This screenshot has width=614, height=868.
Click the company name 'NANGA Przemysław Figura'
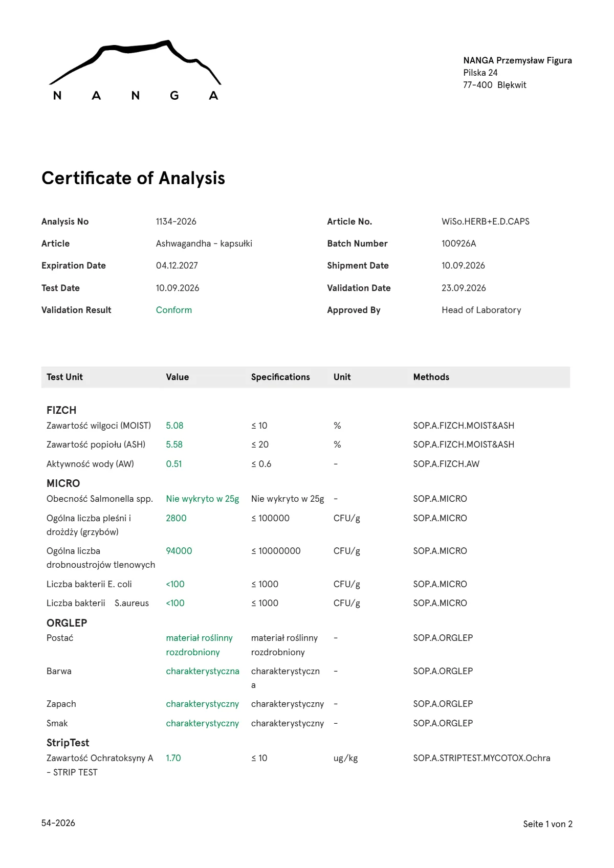(x=517, y=60)
